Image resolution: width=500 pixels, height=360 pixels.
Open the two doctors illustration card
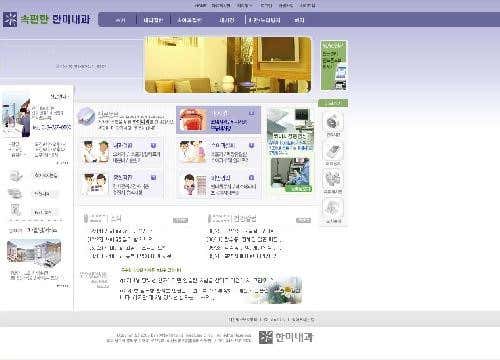pos(96,152)
